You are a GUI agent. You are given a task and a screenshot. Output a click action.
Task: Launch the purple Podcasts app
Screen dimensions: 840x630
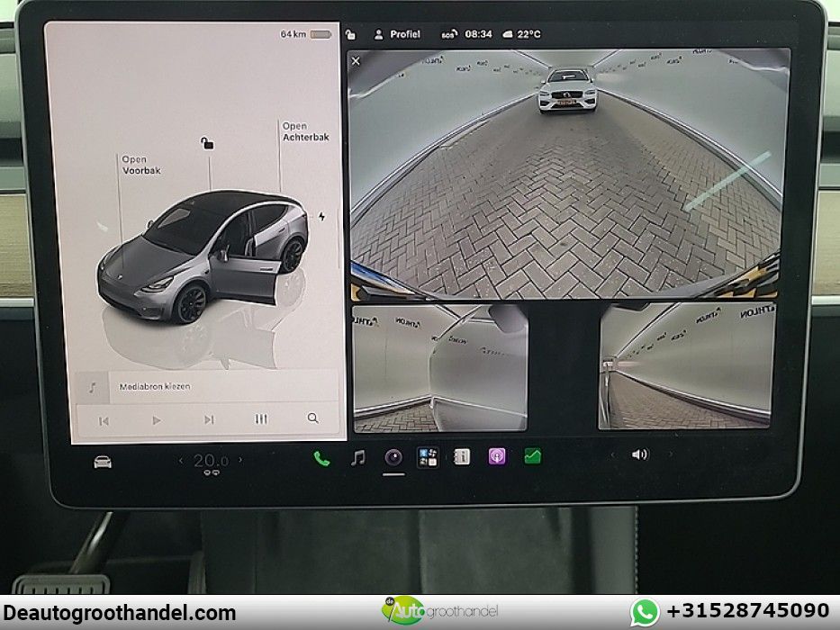(497, 456)
